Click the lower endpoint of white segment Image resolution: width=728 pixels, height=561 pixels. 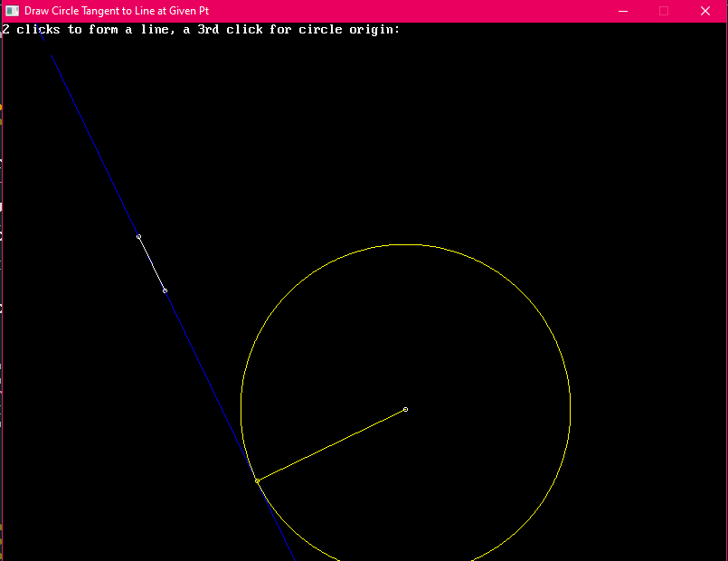tap(165, 290)
